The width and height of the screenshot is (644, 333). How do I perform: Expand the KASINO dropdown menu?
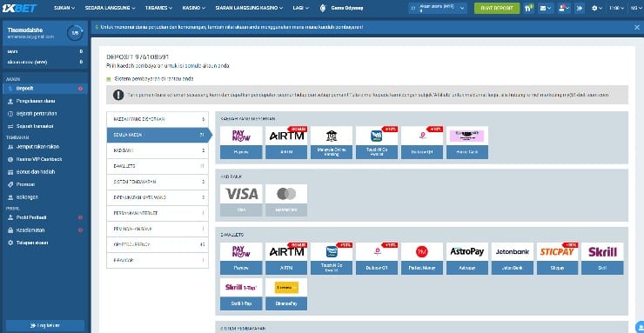tap(194, 8)
